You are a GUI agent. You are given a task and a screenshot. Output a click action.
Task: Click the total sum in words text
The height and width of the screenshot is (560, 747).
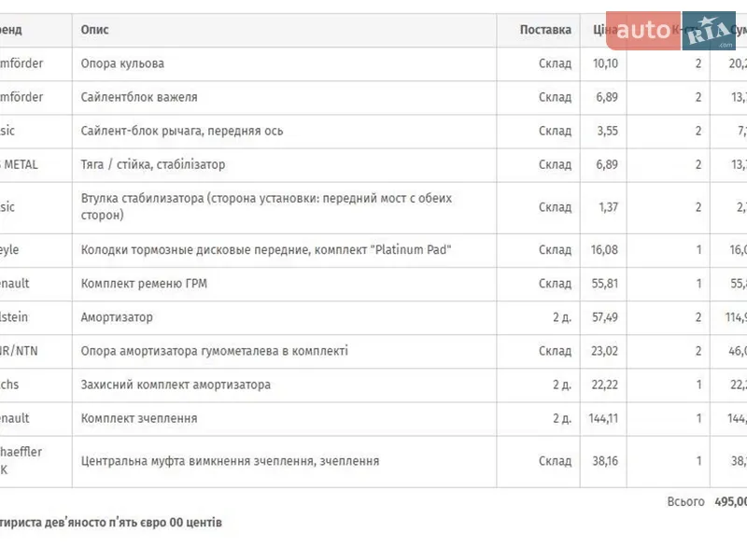(110, 523)
